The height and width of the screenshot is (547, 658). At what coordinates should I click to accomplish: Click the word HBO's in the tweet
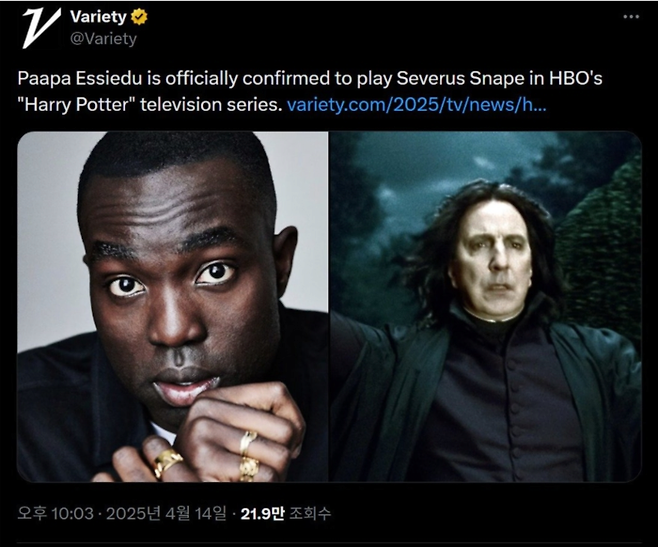pos(576,79)
